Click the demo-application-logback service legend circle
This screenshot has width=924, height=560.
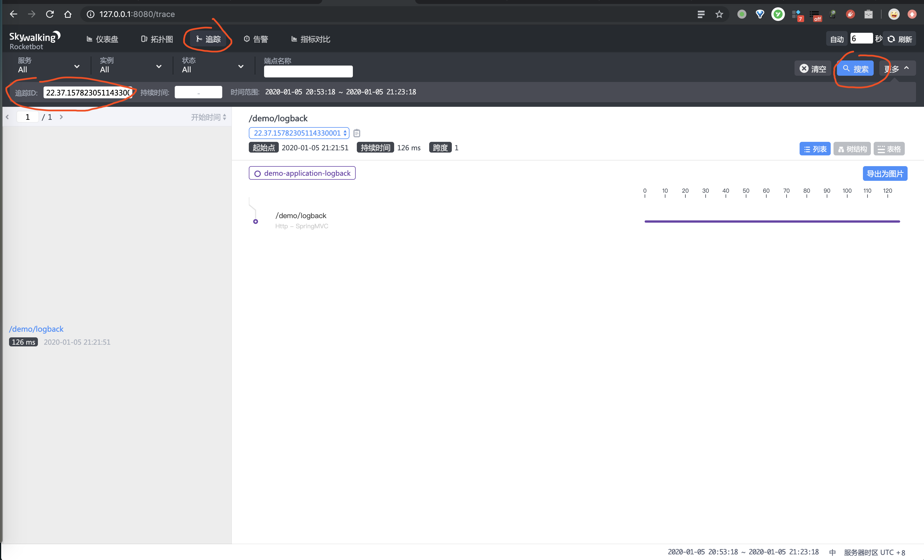pyautogui.click(x=257, y=173)
